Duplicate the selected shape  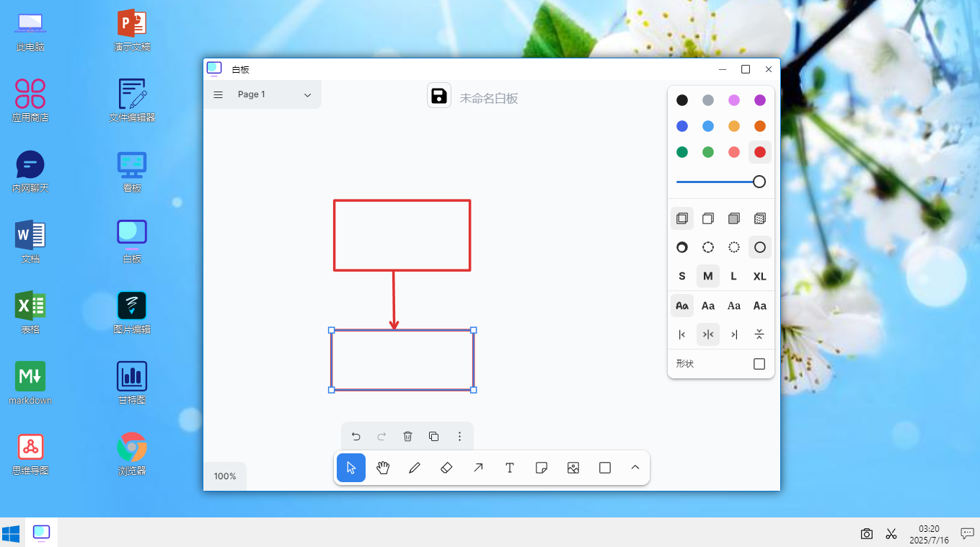(x=433, y=436)
